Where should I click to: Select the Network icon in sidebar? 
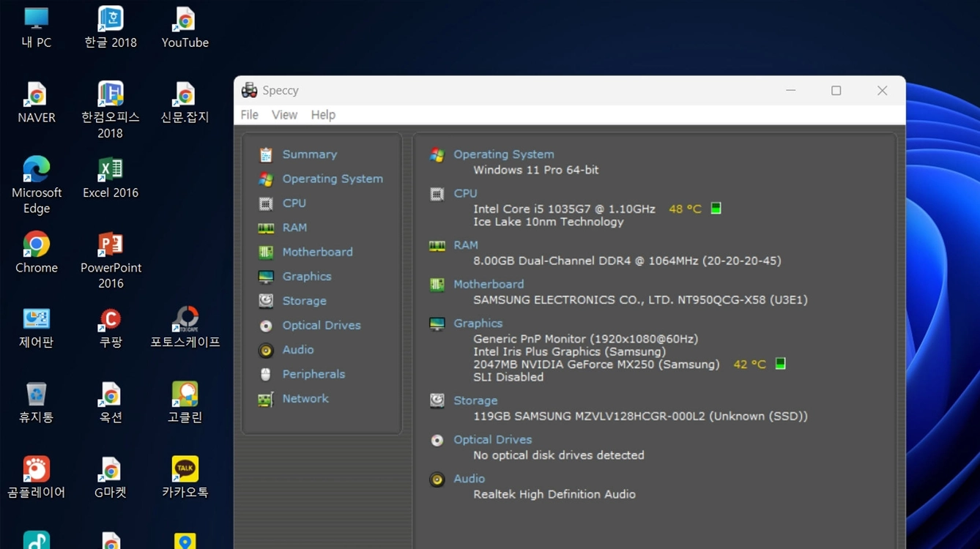click(266, 399)
